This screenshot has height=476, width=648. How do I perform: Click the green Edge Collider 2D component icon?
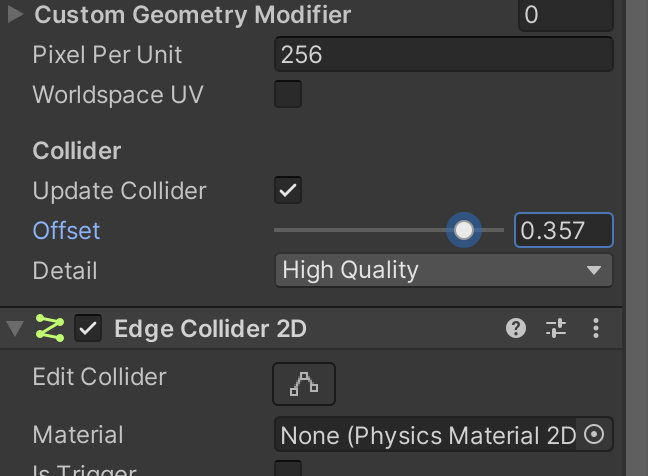pyautogui.click(x=50, y=328)
